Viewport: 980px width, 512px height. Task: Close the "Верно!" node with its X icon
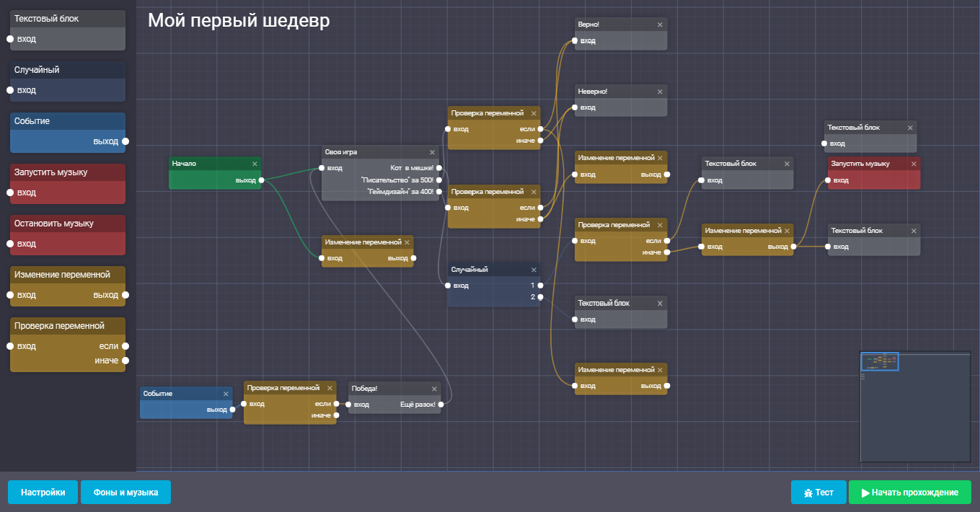click(660, 25)
